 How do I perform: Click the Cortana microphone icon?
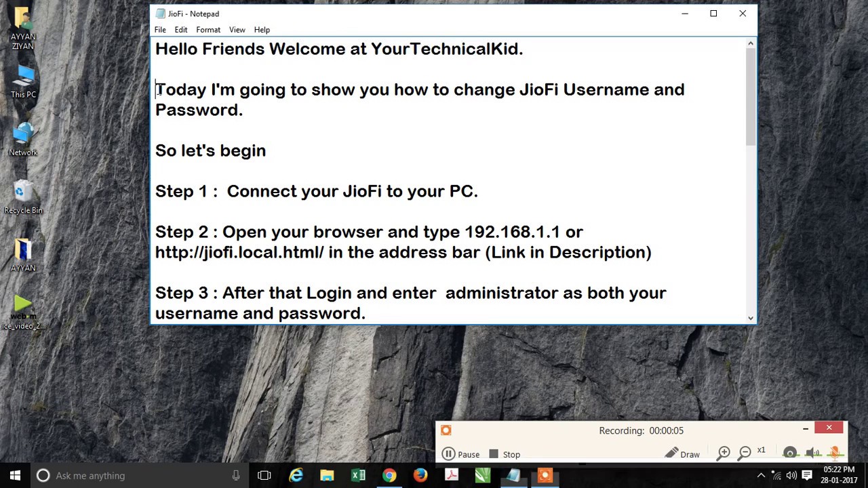(236, 476)
